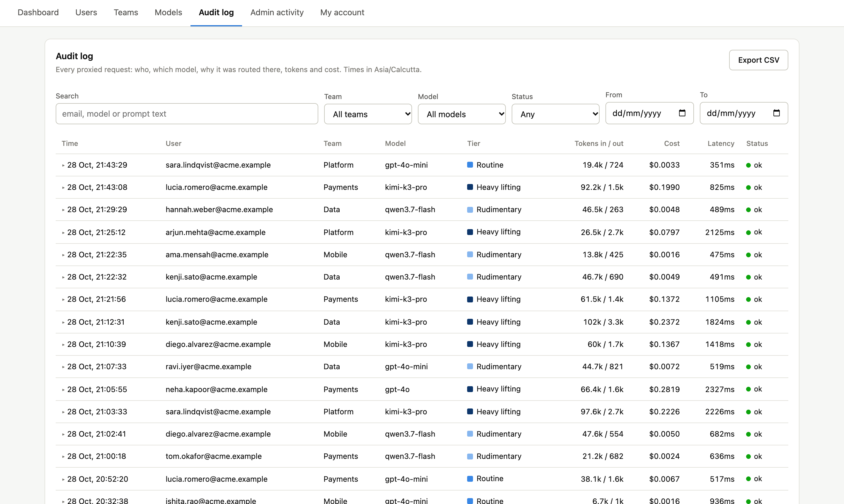This screenshot has width=844, height=504.
Task: Open the Models tab
Action: [169, 13]
